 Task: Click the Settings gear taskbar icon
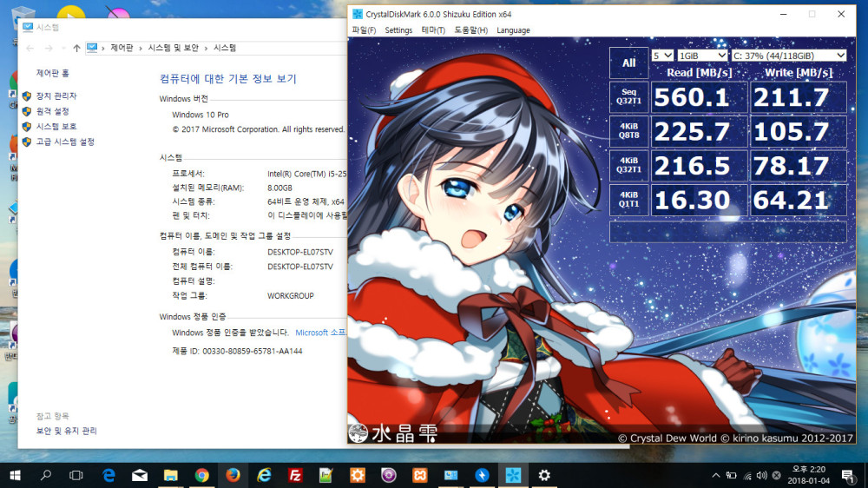pos(544,475)
